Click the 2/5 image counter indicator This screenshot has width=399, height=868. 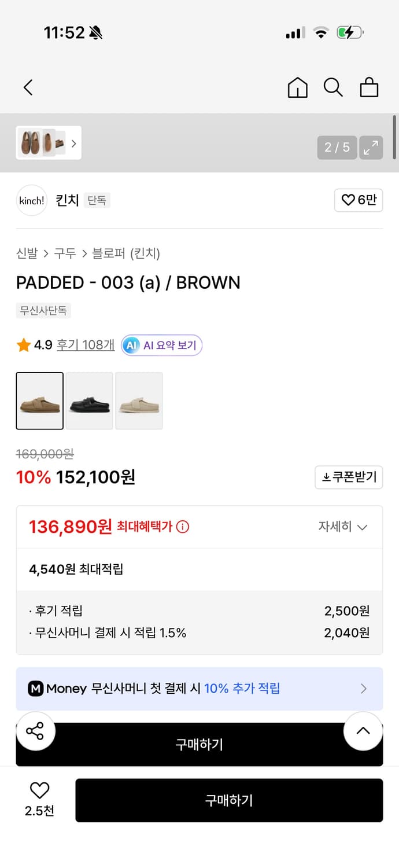[337, 148]
